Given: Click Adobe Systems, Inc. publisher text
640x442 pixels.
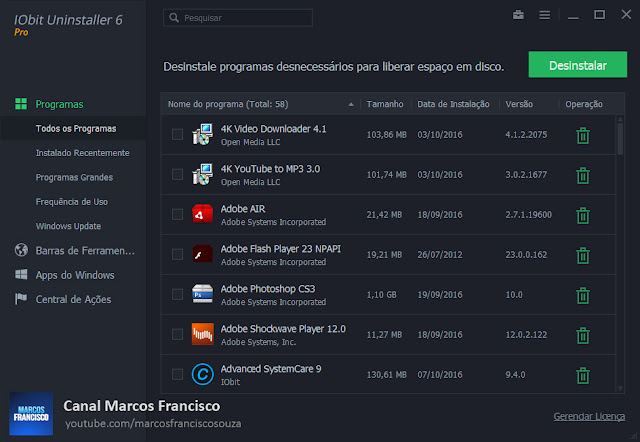Looking at the screenshot, I should pos(258,342).
